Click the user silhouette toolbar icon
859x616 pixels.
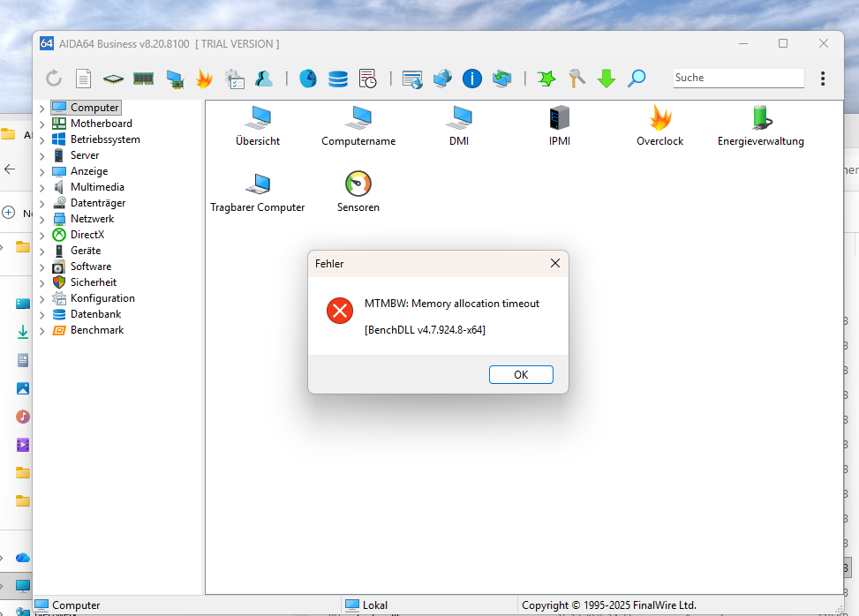264,79
